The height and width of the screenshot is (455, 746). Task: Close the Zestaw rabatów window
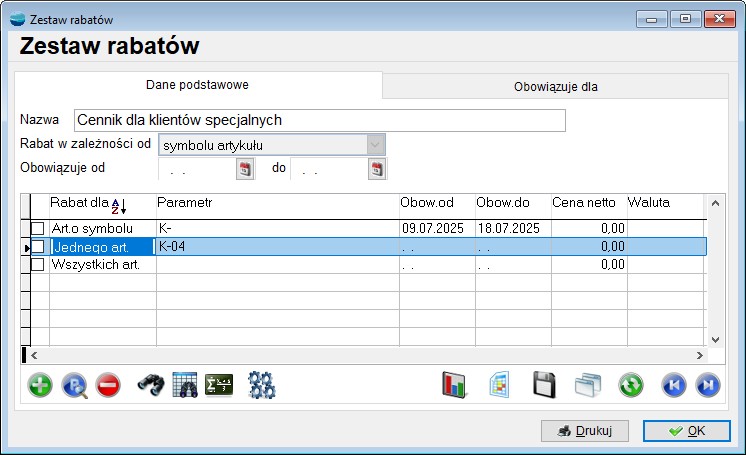pos(719,19)
